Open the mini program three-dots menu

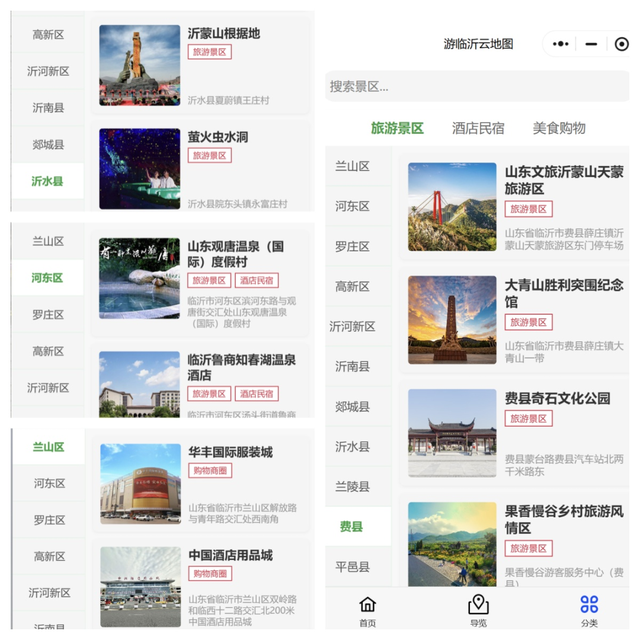[x=561, y=44]
